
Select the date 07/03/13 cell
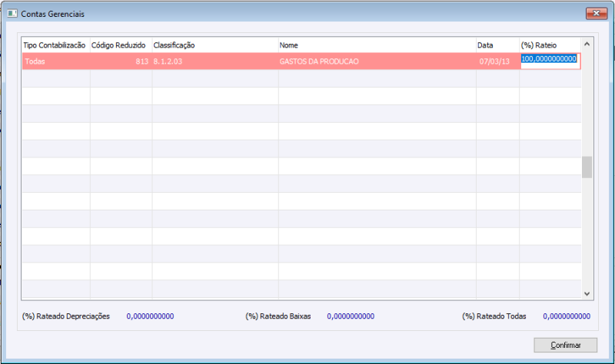click(x=497, y=61)
